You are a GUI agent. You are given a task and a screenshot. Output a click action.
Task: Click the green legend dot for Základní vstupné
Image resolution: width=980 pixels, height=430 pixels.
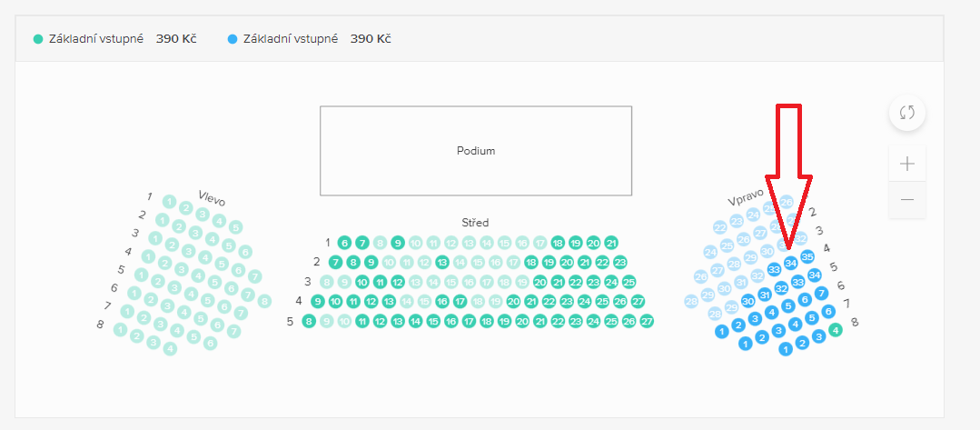pyautogui.click(x=38, y=39)
